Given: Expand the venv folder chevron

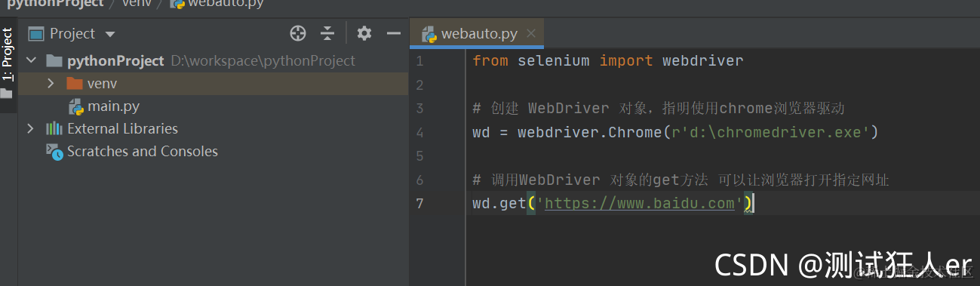Looking at the screenshot, I should (x=51, y=83).
